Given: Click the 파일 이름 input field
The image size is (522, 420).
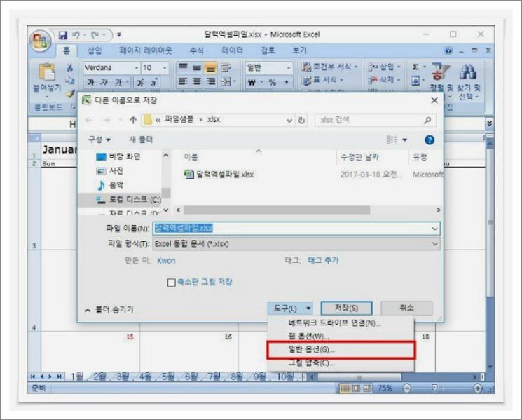Looking at the screenshot, I should (296, 229).
